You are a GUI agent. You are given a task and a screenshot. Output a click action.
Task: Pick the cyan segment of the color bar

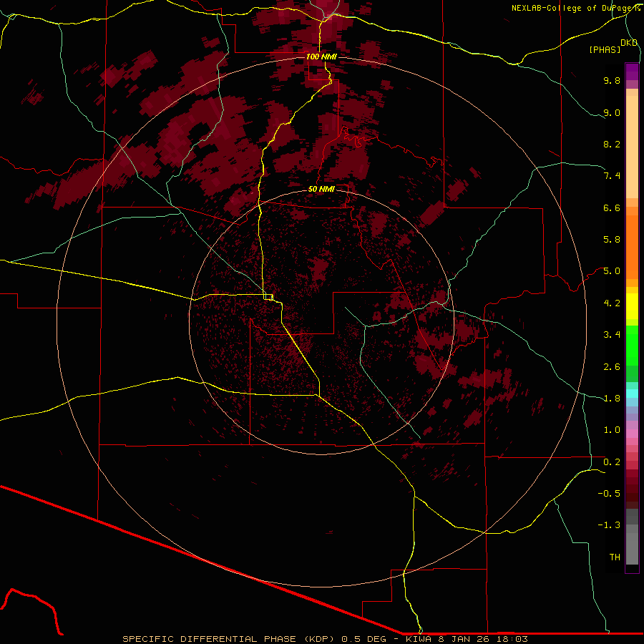coord(632,393)
